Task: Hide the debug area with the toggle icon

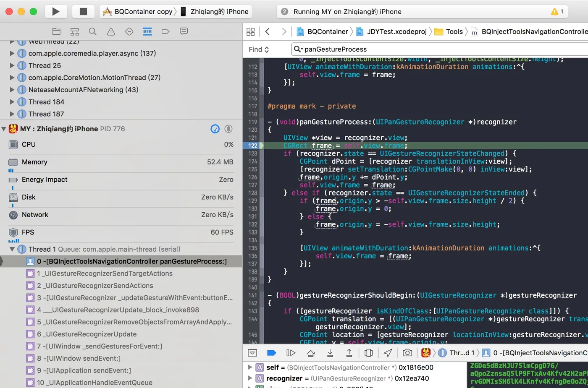Action: click(252, 353)
